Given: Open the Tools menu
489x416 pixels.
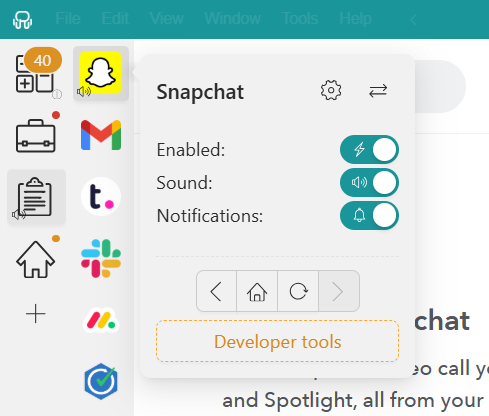Looking at the screenshot, I should tap(300, 18).
